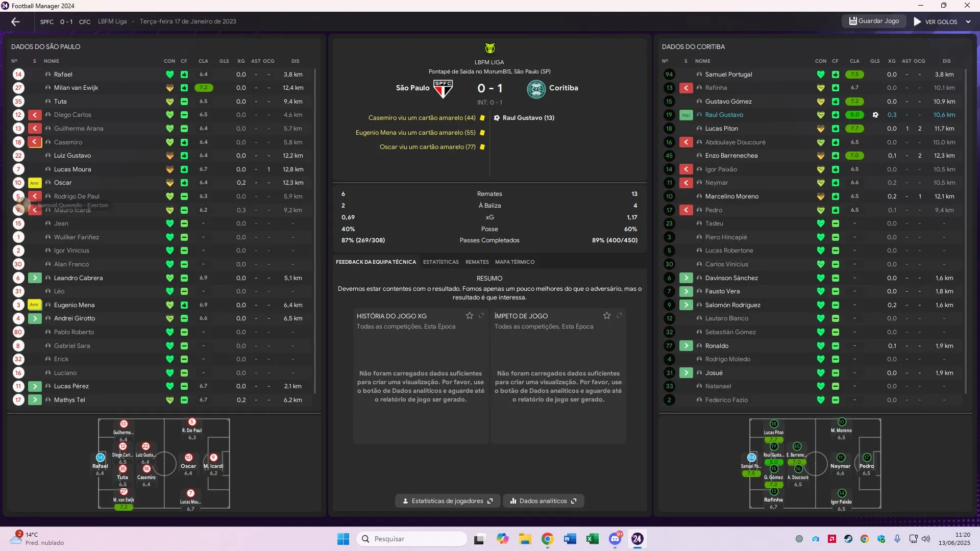Click the Coritiba club crest
980x551 pixels.
pos(536,88)
